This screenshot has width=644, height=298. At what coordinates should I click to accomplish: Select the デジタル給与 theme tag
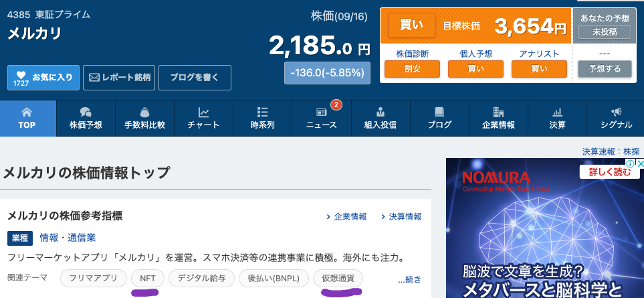click(202, 279)
